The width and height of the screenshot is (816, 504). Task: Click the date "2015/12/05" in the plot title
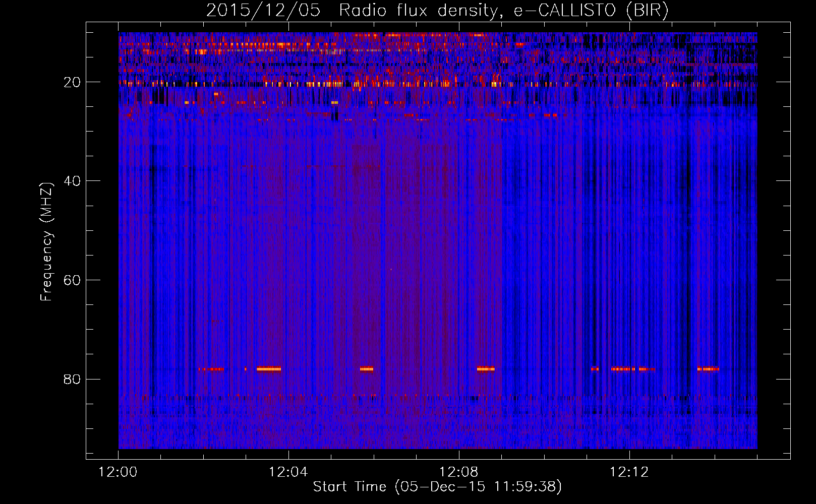click(263, 11)
